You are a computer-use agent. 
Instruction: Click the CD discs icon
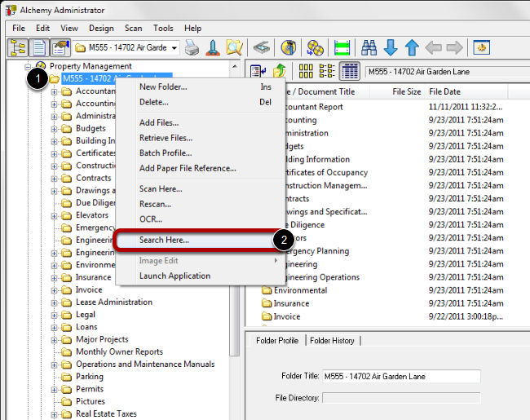pyautogui.click(x=315, y=47)
